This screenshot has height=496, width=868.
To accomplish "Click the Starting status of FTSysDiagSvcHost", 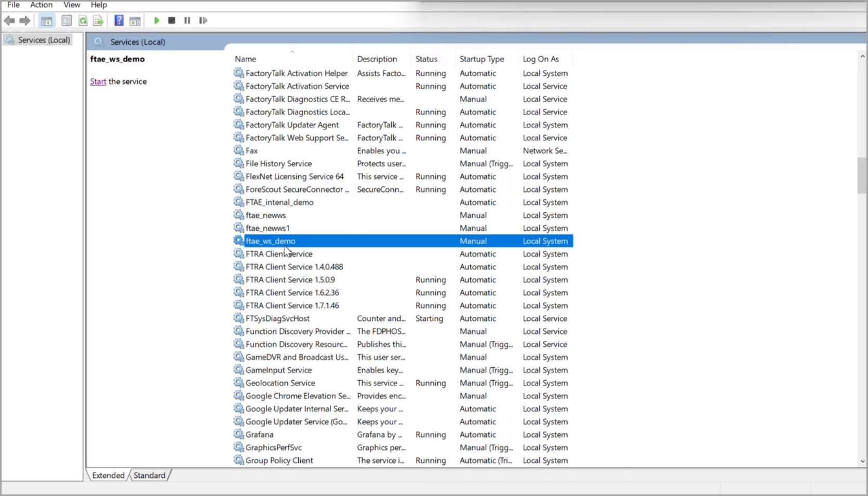I will pyautogui.click(x=429, y=318).
